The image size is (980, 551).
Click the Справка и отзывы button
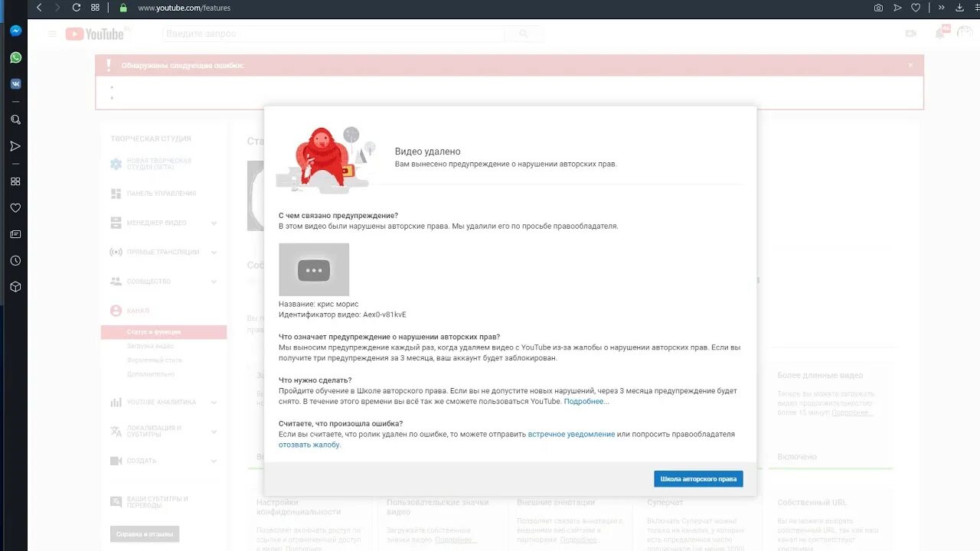pos(145,534)
